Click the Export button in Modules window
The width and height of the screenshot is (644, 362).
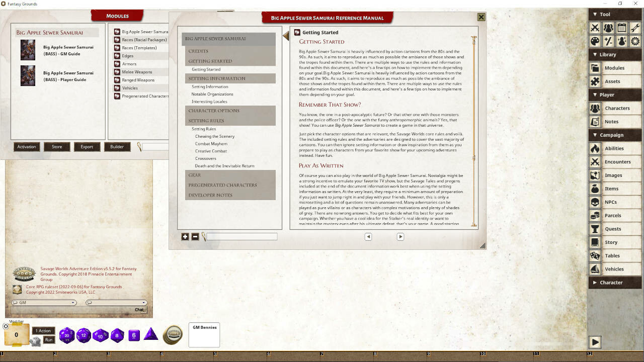[x=87, y=146]
